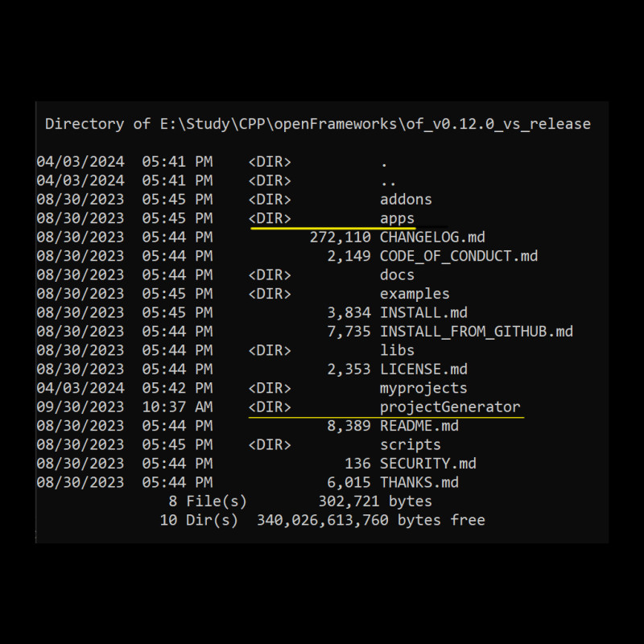Click INSTALL.md file name
This screenshot has height=644, width=644.
pyautogui.click(x=423, y=313)
